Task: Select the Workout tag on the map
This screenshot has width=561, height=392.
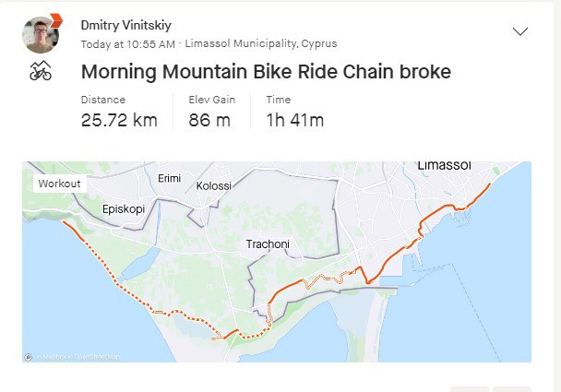Action: [x=59, y=184]
